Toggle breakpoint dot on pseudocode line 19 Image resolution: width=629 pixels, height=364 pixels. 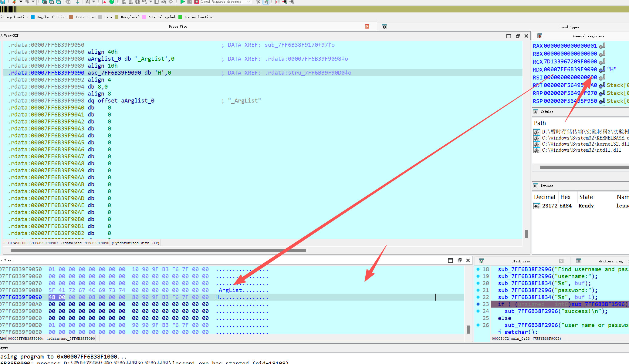point(478,276)
